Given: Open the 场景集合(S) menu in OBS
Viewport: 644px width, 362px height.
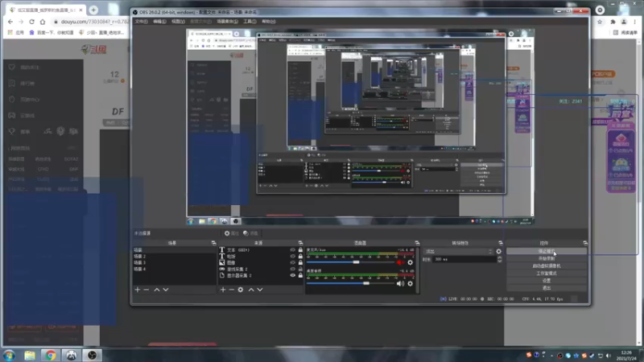Looking at the screenshot, I should click(227, 22).
